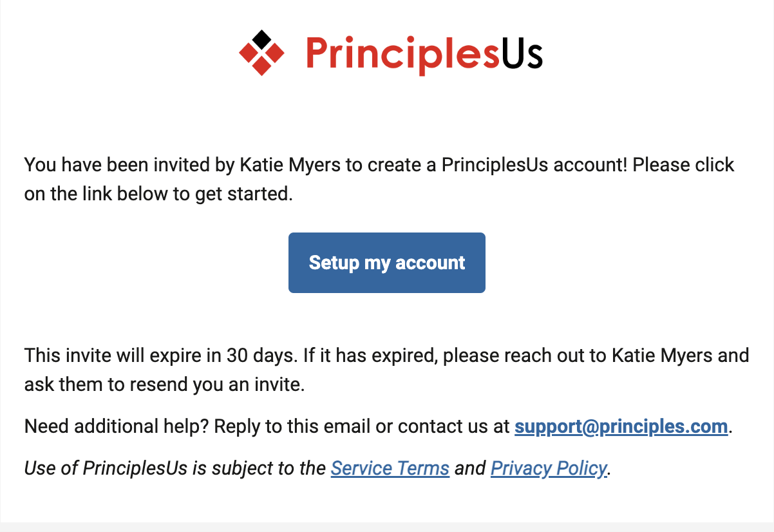Viewport: 774px width, 532px height.
Task: Click the "You have been invited" paragraph start
Action: tap(97, 165)
